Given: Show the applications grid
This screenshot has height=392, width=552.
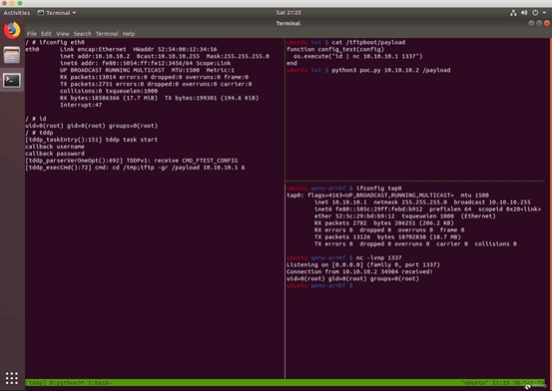Looking at the screenshot, I should [12, 378].
